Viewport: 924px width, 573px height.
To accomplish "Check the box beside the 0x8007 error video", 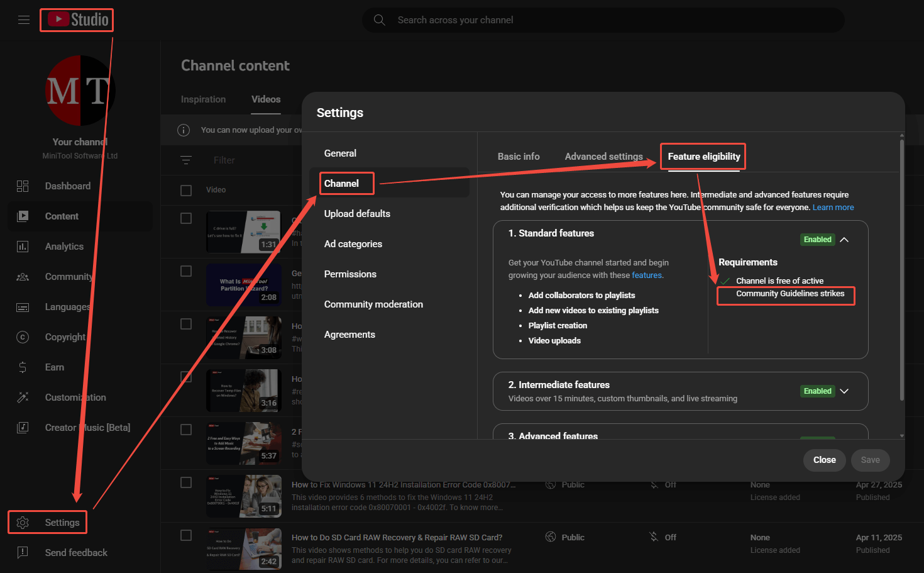I will (x=186, y=482).
